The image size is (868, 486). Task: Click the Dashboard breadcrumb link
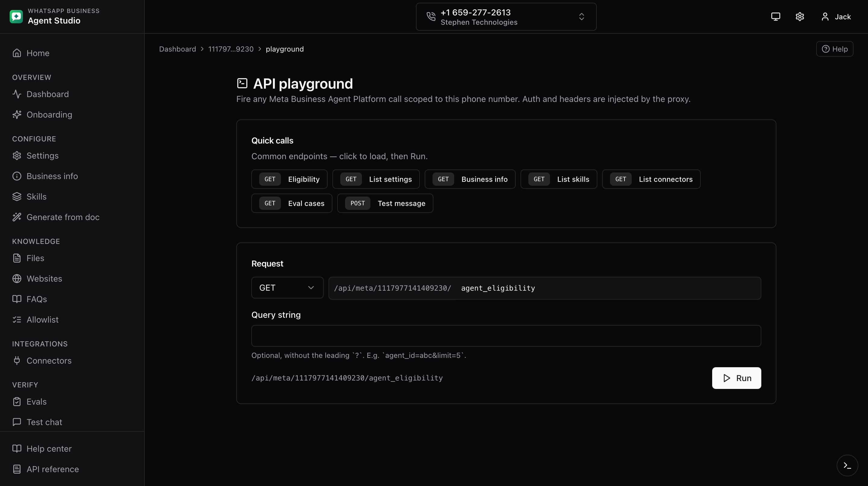pos(177,49)
